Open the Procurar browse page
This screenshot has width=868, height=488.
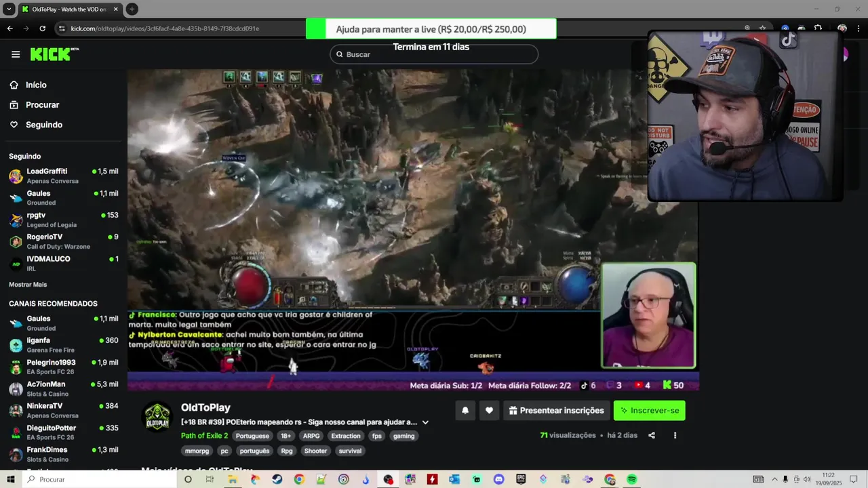click(42, 105)
